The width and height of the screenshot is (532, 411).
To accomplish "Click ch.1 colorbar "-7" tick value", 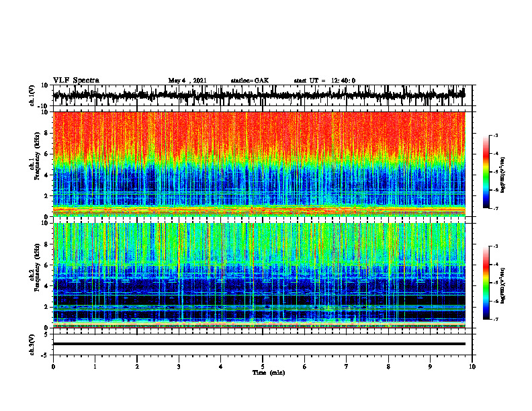I will point(496,208).
